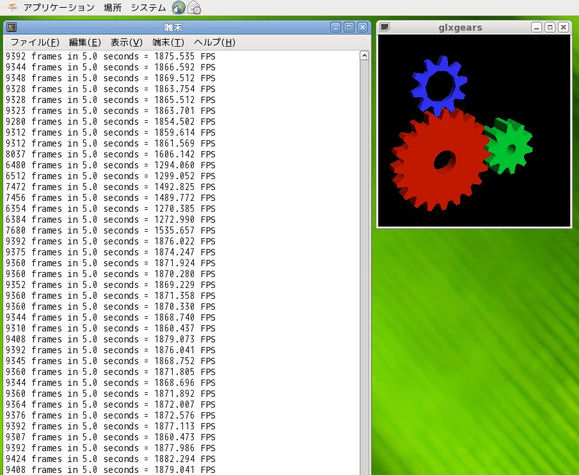
Task: Launch the web browser globe icon
Action: pos(179,7)
